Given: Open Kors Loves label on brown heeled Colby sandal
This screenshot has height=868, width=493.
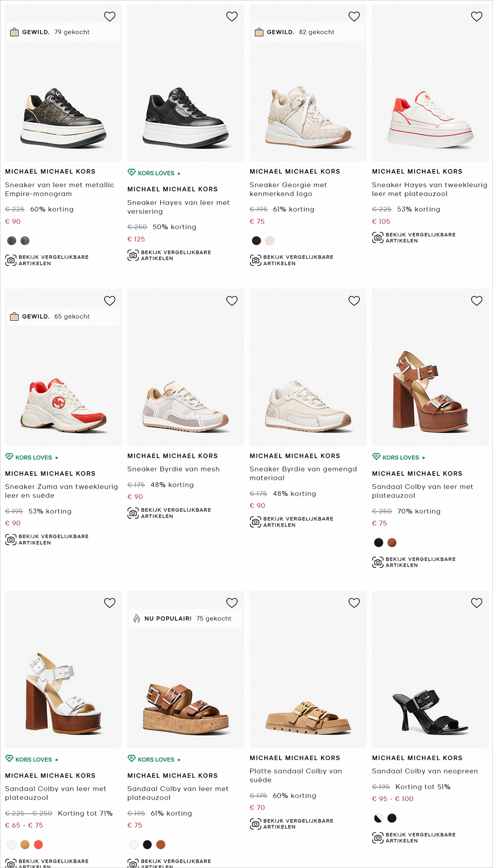Looking at the screenshot, I should [x=399, y=457].
